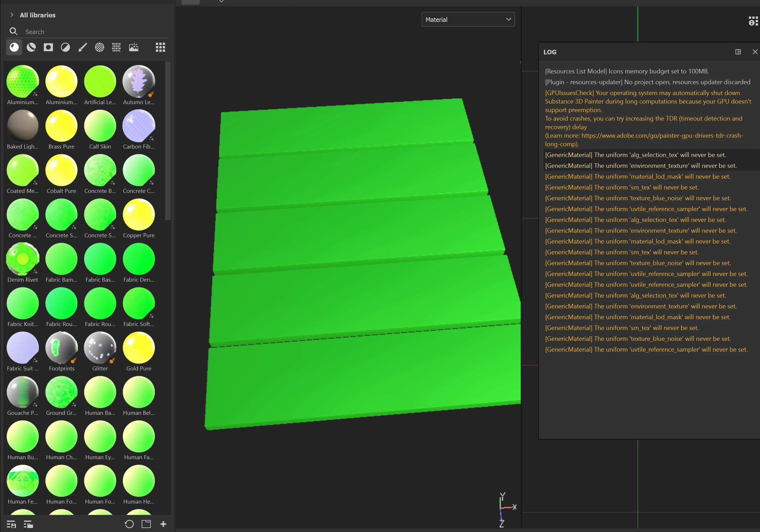The image size is (760, 532).
Task: Switch asset view with grid icon
Action: 160,47
